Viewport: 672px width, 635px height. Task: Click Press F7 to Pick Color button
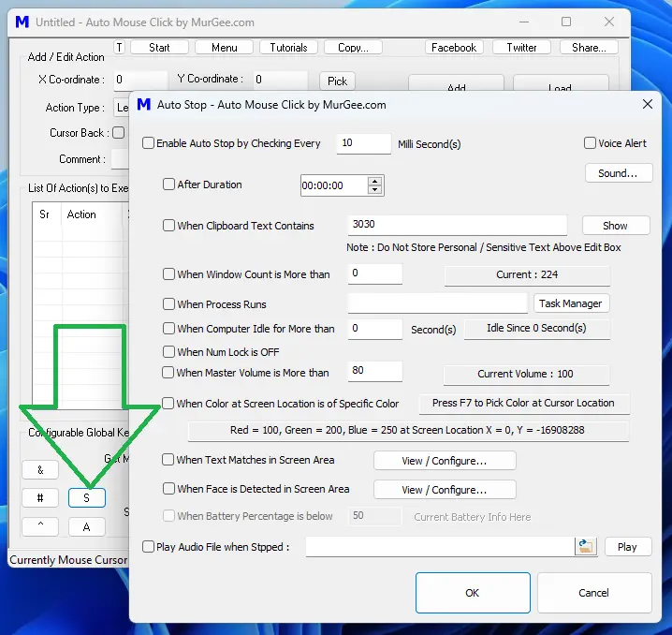tap(524, 404)
